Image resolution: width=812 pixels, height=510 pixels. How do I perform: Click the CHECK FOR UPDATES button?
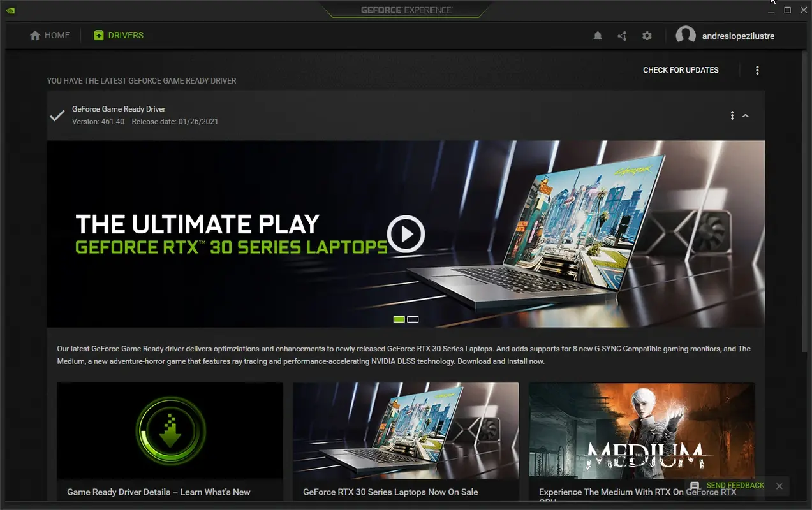coord(681,70)
